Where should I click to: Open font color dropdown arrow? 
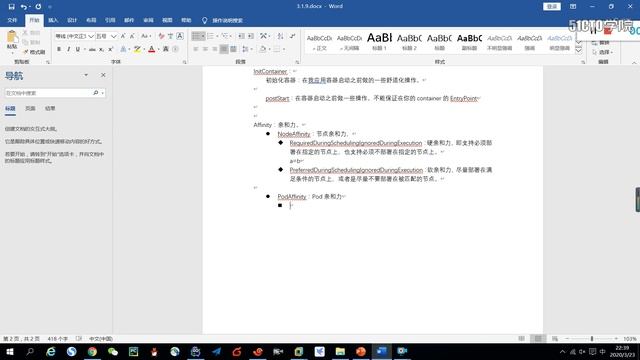[158, 49]
